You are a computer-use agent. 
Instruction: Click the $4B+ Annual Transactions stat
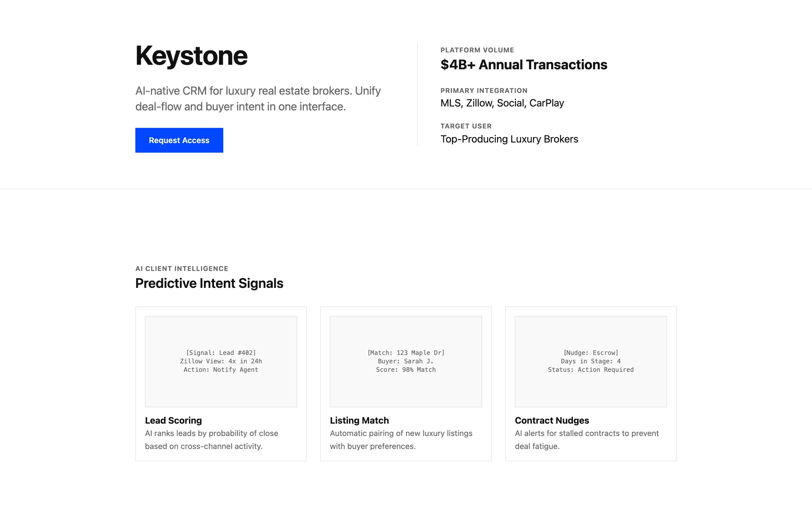click(524, 65)
